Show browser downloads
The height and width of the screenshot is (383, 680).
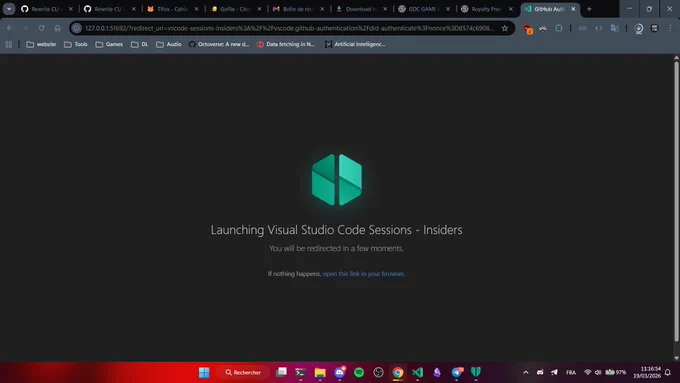[x=638, y=28]
